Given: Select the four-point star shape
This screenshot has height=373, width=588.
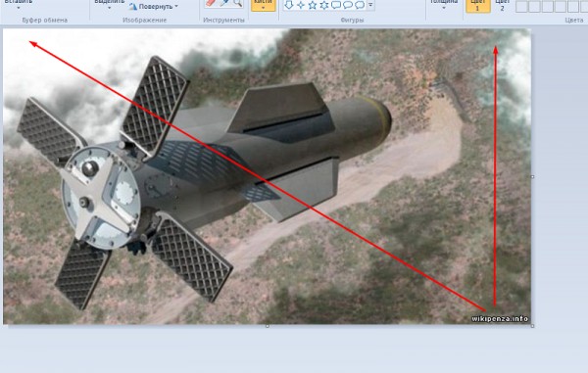Looking at the screenshot, I should (301, 5).
